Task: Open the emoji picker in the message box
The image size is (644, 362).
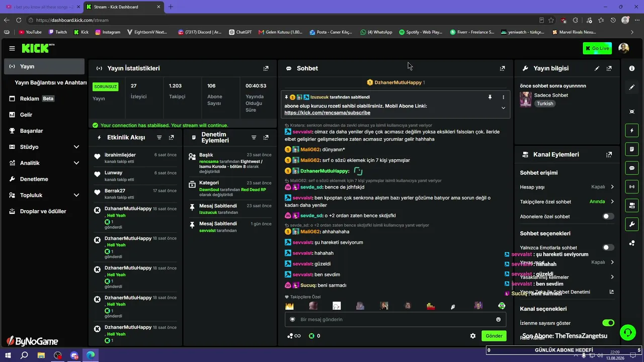Action: point(499,319)
